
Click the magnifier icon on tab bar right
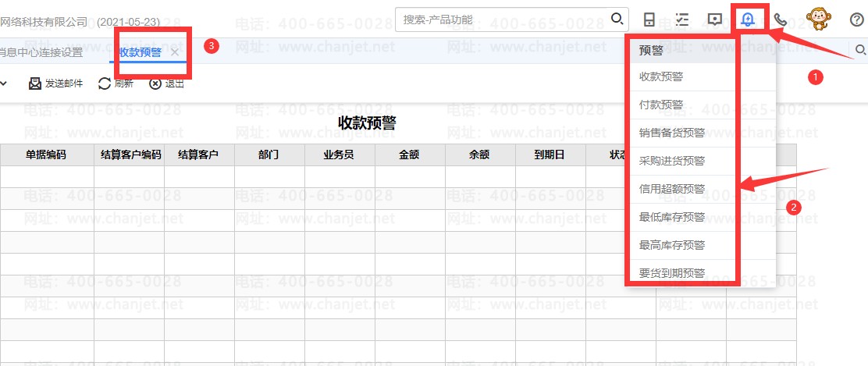pos(860,51)
